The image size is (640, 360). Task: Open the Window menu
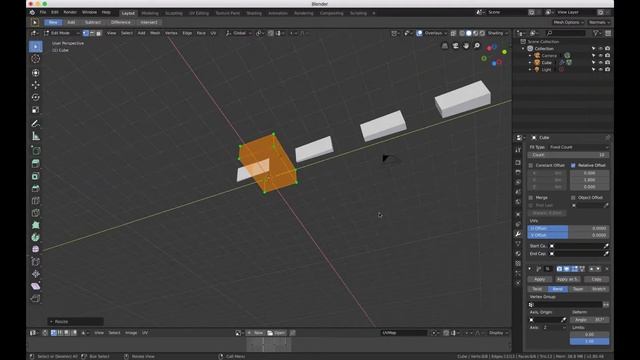89,13
